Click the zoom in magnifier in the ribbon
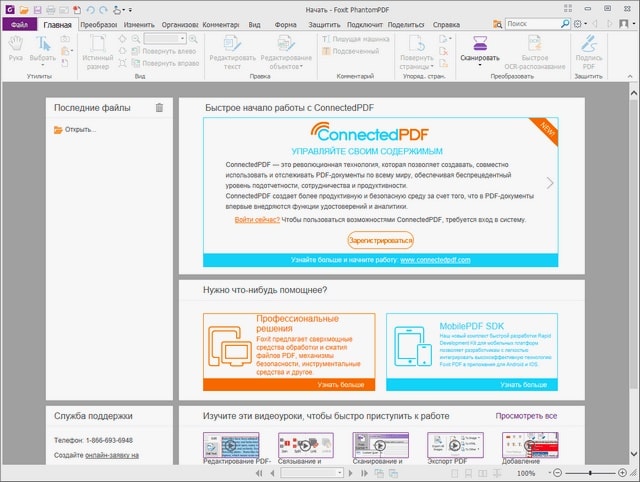 click(x=193, y=39)
